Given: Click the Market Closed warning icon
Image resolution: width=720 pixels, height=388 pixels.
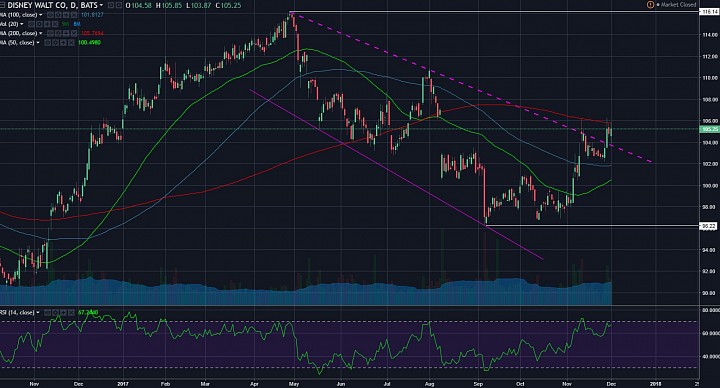Looking at the screenshot, I should click(650, 5).
